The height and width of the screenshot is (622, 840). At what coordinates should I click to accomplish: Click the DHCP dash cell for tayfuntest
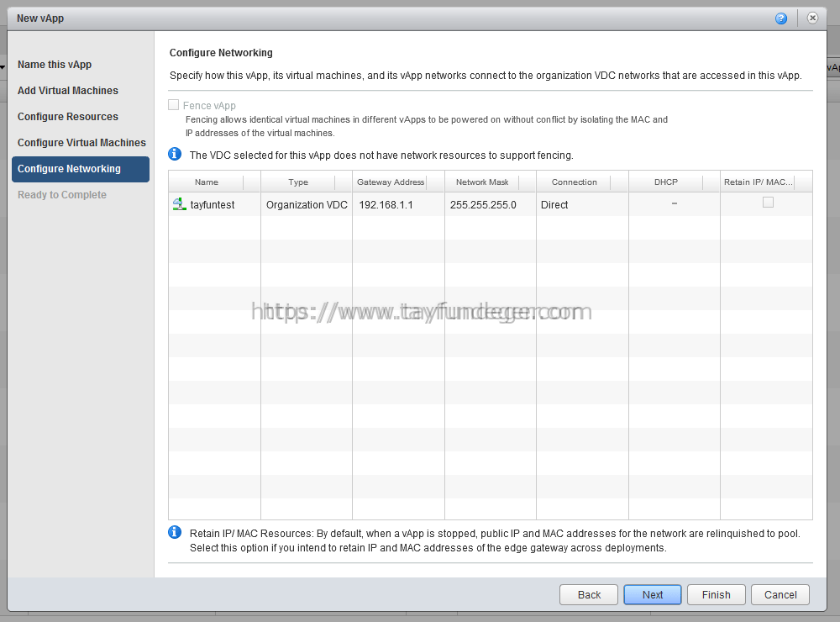point(674,203)
